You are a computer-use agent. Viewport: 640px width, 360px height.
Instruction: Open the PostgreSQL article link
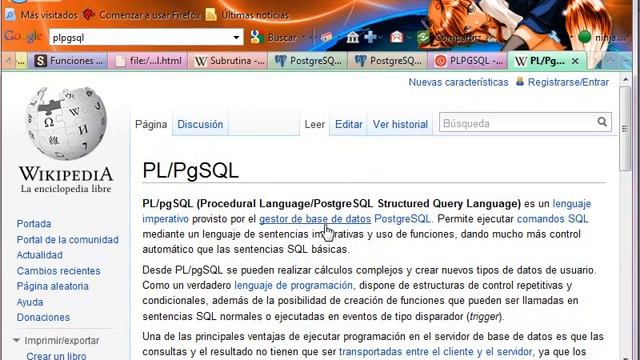(402, 219)
